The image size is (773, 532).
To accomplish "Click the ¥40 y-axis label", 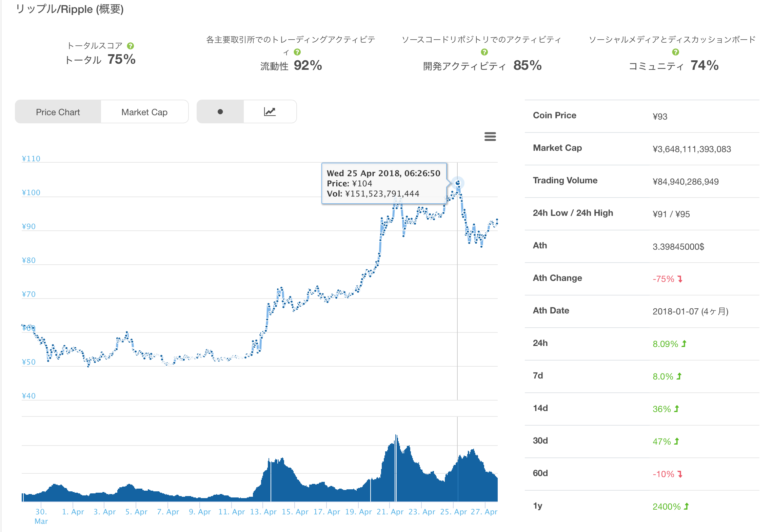I will [28, 396].
